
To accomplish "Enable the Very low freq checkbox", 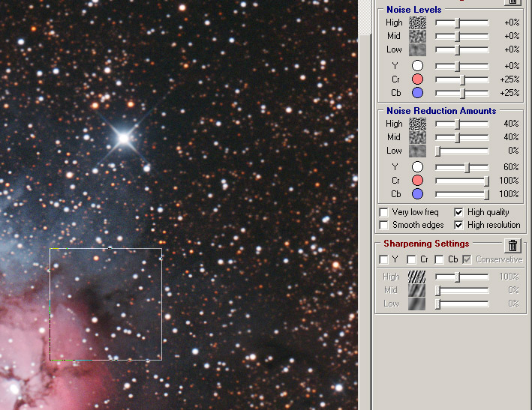I will click(383, 212).
